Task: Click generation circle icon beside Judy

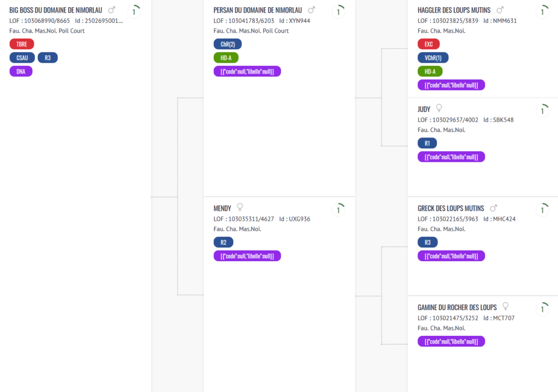Action: (x=542, y=111)
